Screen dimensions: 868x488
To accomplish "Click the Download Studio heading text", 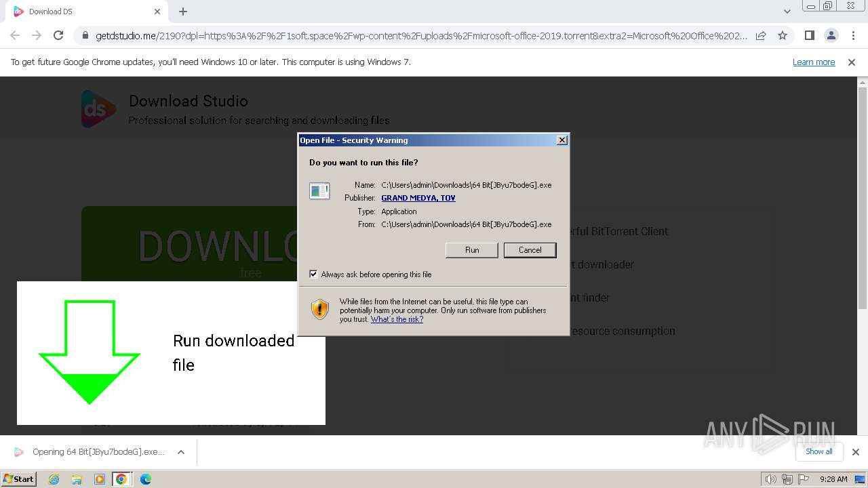I will [189, 101].
